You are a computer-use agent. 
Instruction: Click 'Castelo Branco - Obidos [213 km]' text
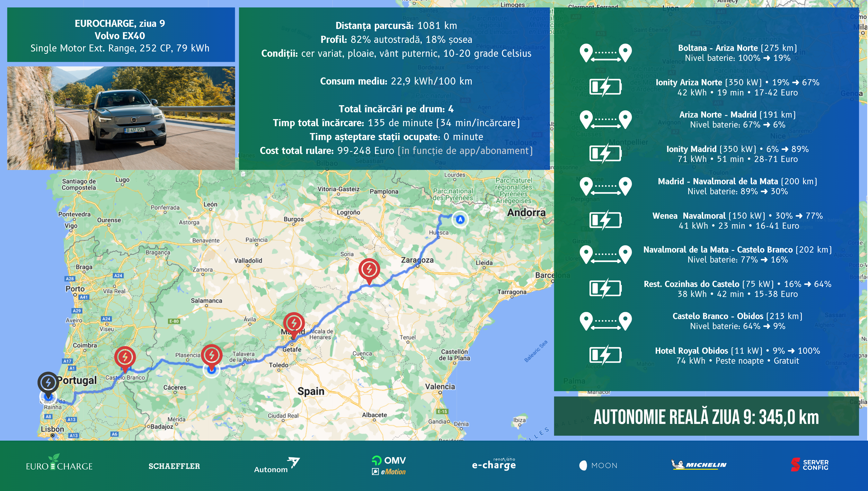coord(738,316)
